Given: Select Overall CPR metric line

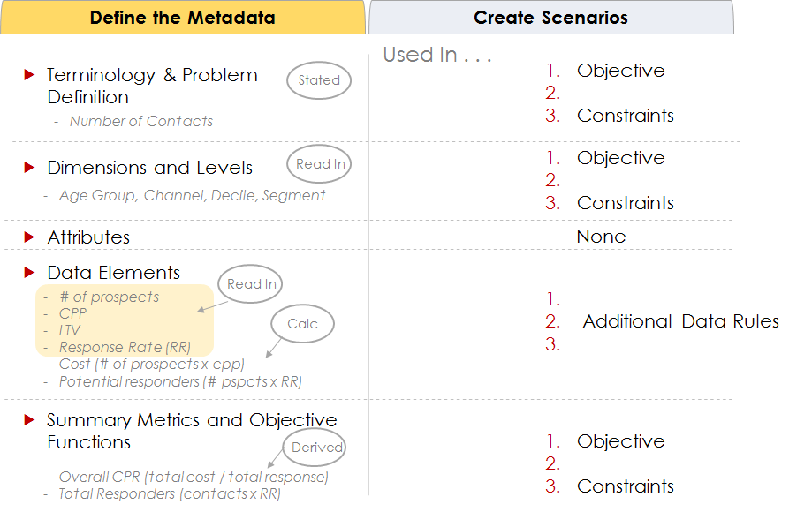Looking at the screenshot, I should [x=194, y=477].
